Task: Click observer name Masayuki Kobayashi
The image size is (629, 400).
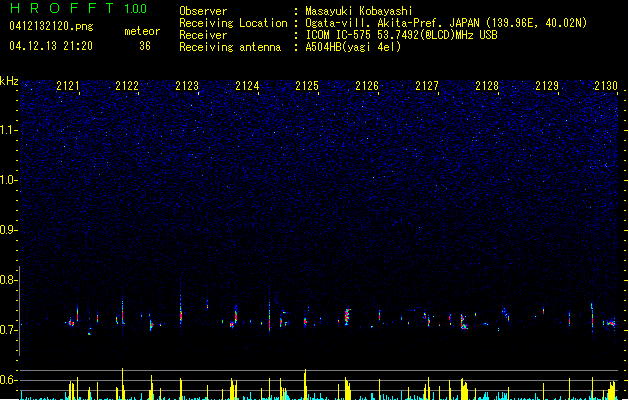Action: click(x=359, y=11)
